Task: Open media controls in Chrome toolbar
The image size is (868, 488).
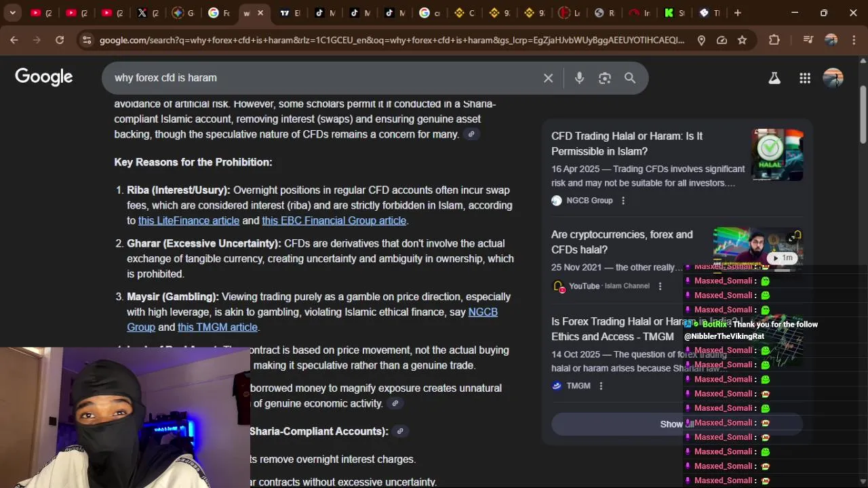Action: [808, 40]
